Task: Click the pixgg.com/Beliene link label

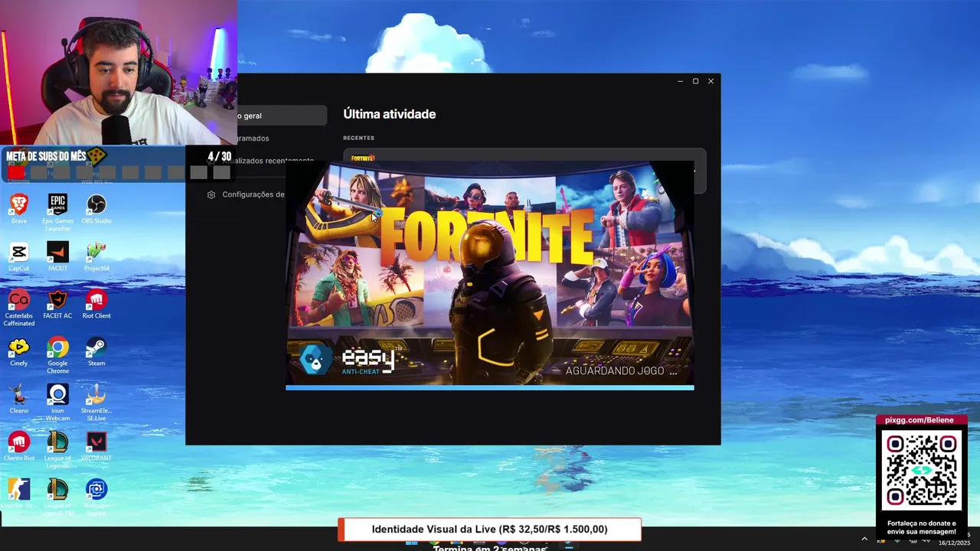Action: tap(920, 420)
